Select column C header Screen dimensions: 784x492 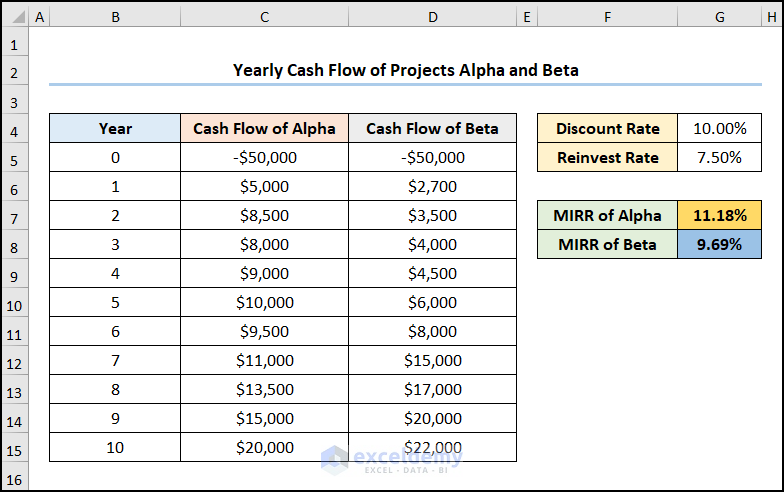264,17
